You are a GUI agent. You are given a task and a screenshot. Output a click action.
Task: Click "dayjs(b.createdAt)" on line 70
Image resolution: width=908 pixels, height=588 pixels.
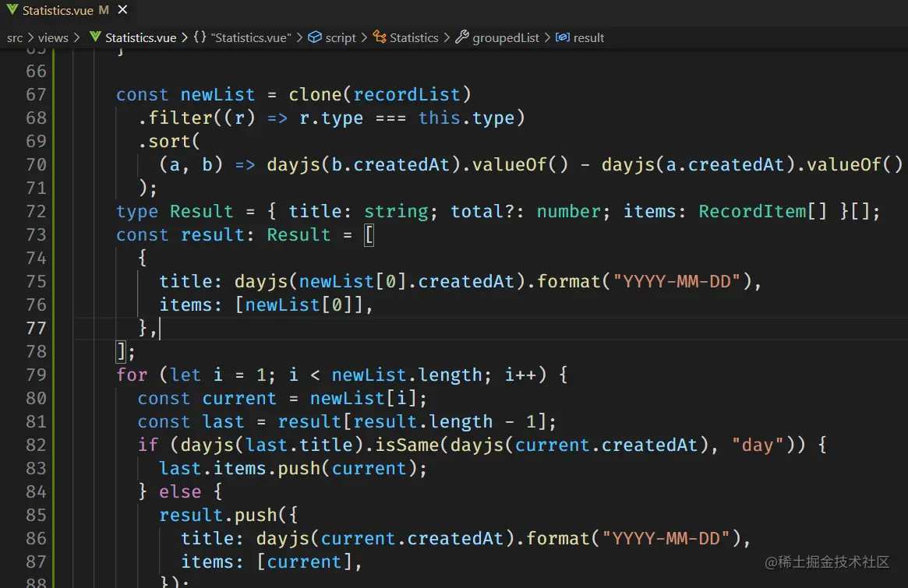[x=364, y=164]
